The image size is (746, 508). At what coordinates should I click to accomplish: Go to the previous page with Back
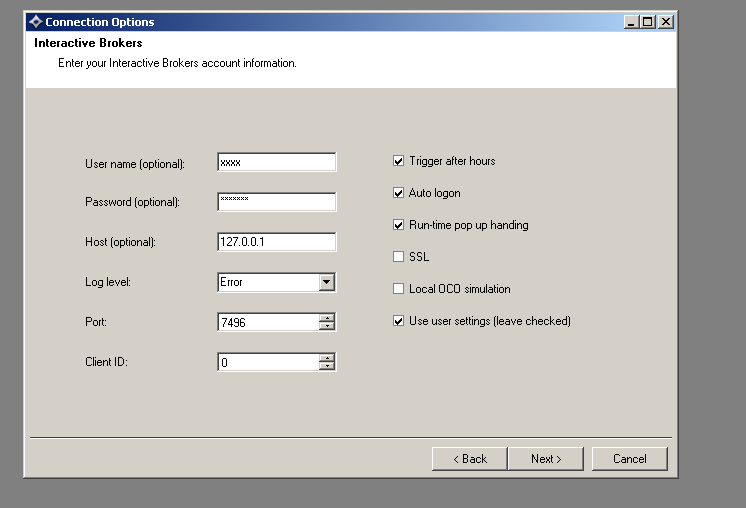(470, 459)
